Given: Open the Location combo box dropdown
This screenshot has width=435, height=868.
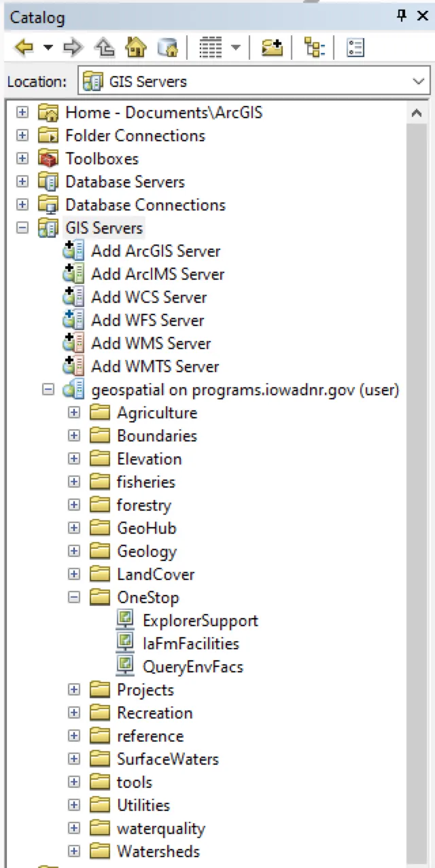Looking at the screenshot, I should 418,82.
